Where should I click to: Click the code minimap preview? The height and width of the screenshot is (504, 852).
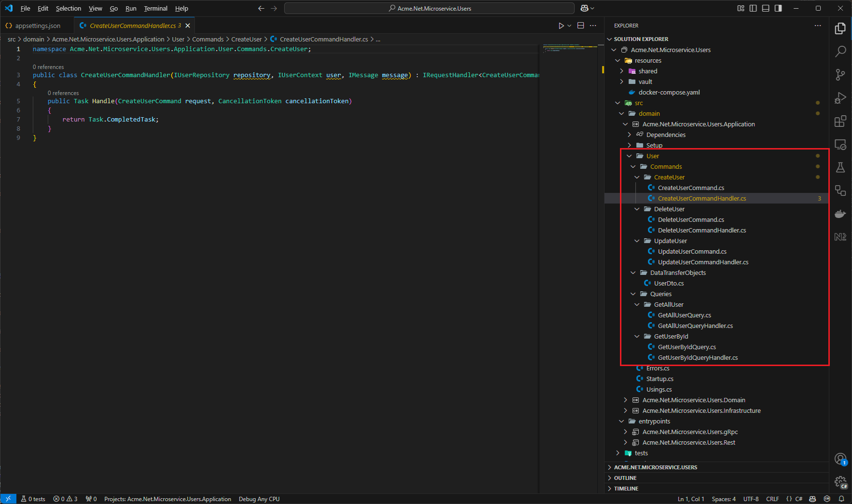click(x=569, y=49)
